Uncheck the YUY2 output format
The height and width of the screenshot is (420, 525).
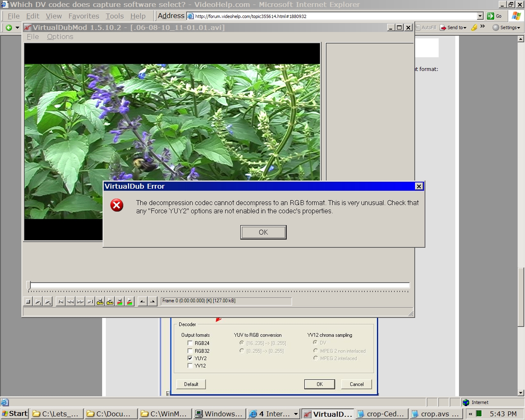click(x=190, y=358)
